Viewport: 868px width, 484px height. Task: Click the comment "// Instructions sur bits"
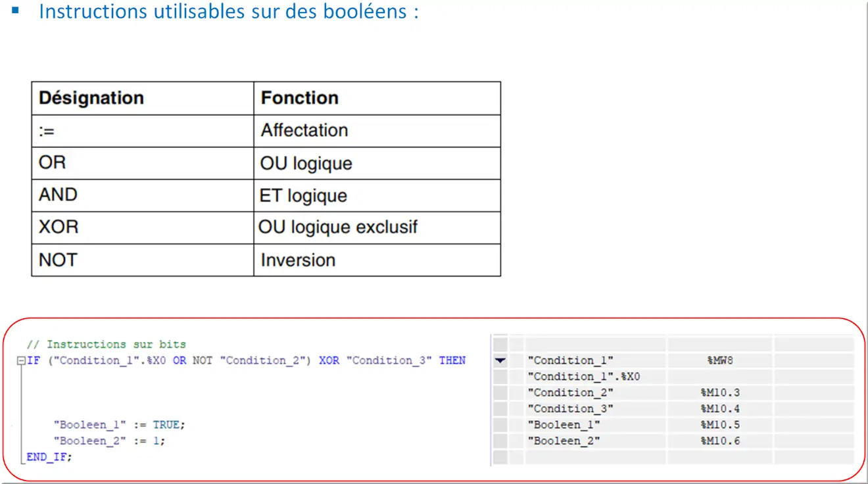tap(107, 344)
